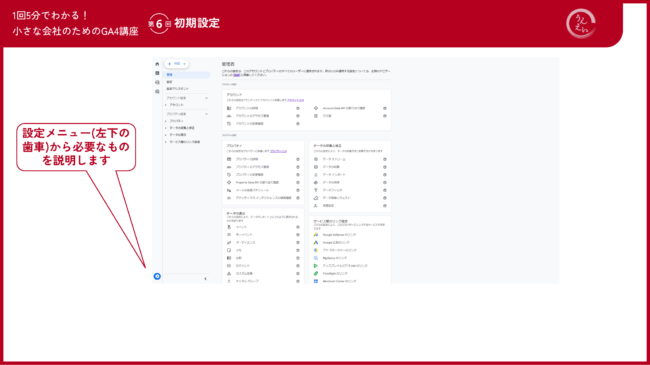Screen dimensions: 650x365
Task: Click the Google AdSense link icon
Action: pos(316,235)
